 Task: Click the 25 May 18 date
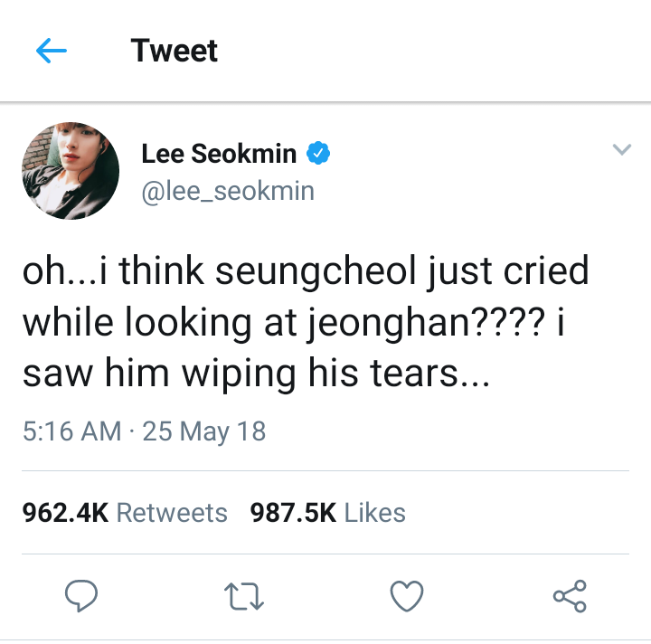[x=203, y=431]
